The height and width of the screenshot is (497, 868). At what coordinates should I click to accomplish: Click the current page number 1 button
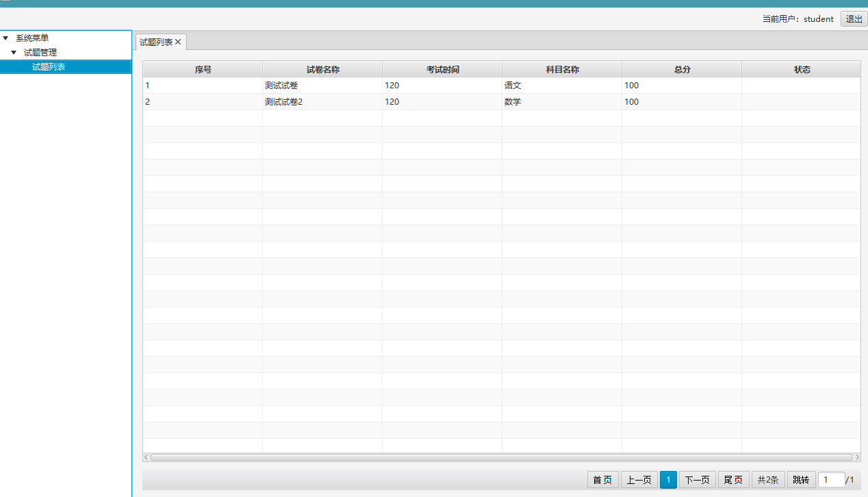668,480
